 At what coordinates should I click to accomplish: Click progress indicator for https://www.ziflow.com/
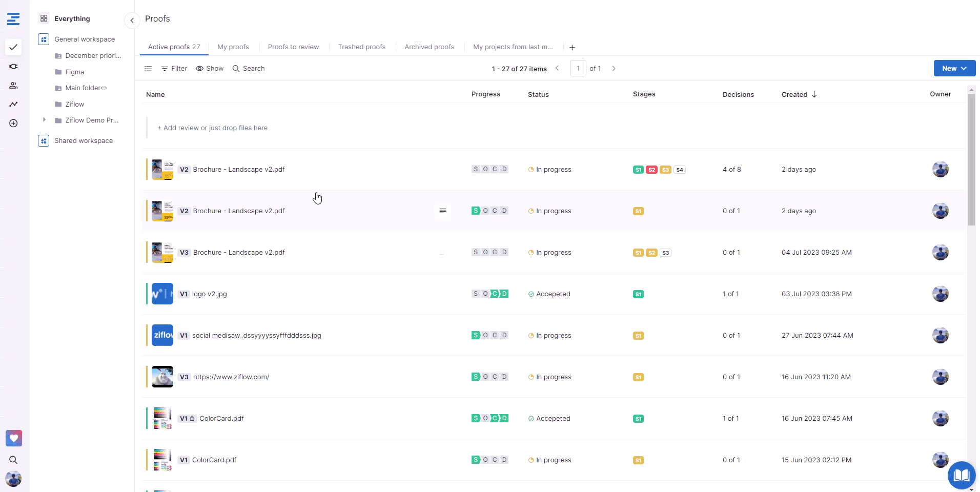490,377
